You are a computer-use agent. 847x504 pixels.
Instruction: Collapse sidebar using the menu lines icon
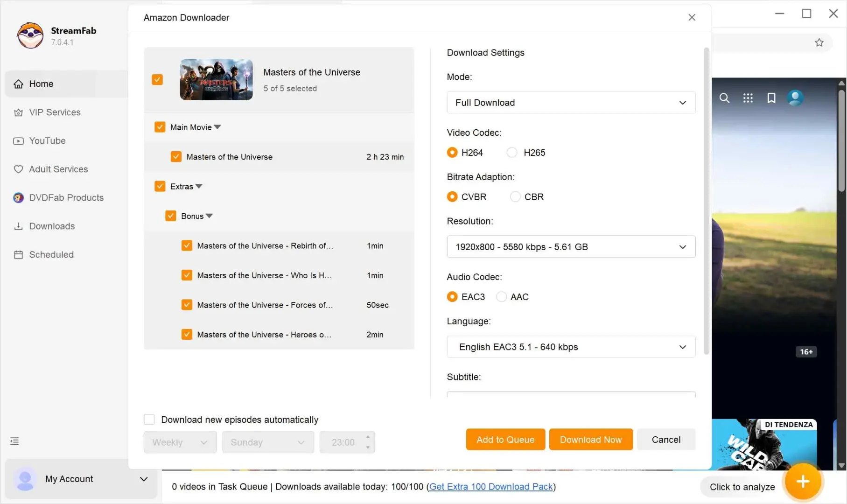click(14, 441)
